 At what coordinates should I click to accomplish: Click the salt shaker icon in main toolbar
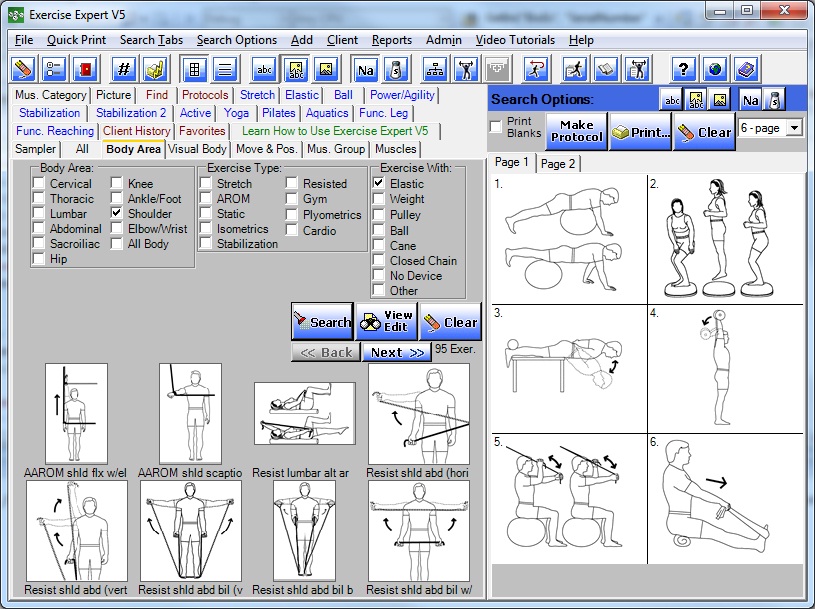396,69
